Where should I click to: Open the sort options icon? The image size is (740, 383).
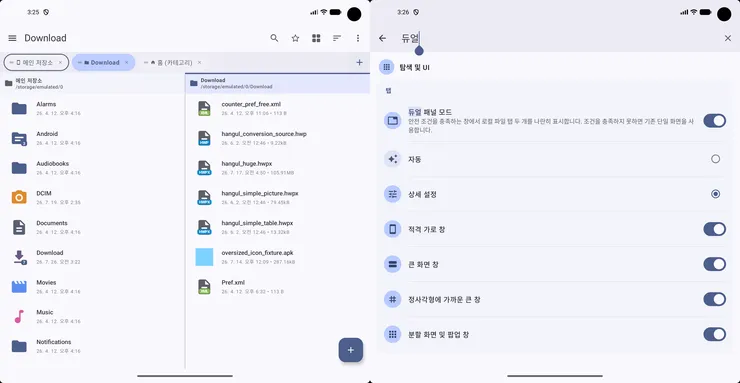337,38
